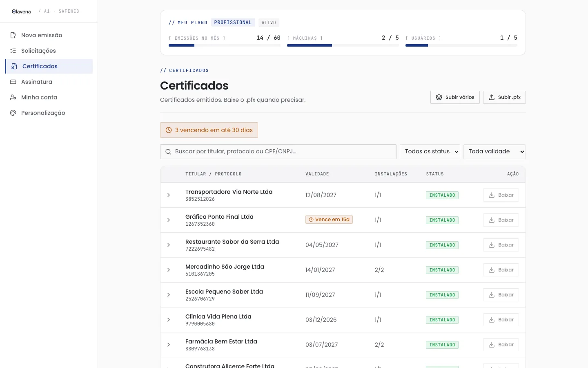
Task: Click the download icon for Clínica Vida Plena
Action: 492,320
